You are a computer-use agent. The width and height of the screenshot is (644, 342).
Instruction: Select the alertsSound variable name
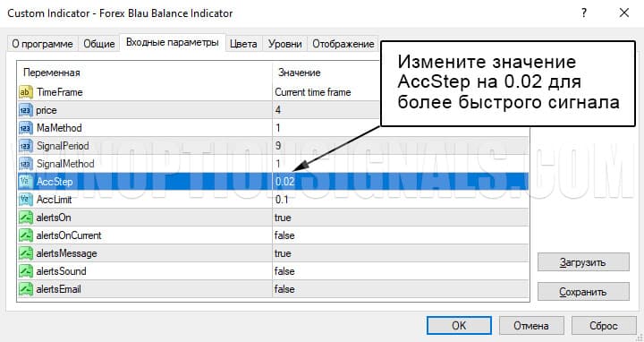click(61, 271)
